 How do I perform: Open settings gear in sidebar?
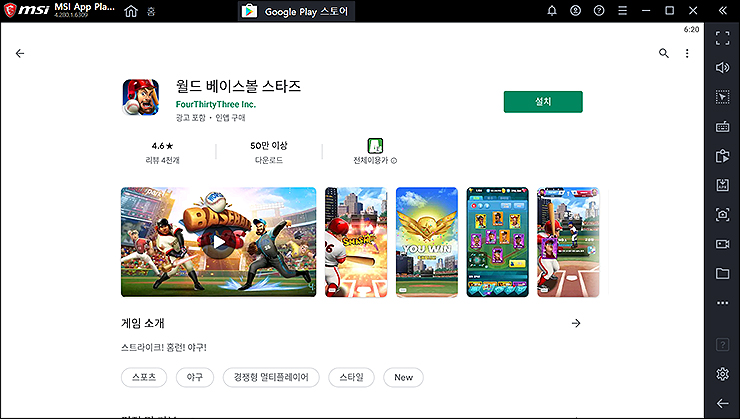point(722,374)
